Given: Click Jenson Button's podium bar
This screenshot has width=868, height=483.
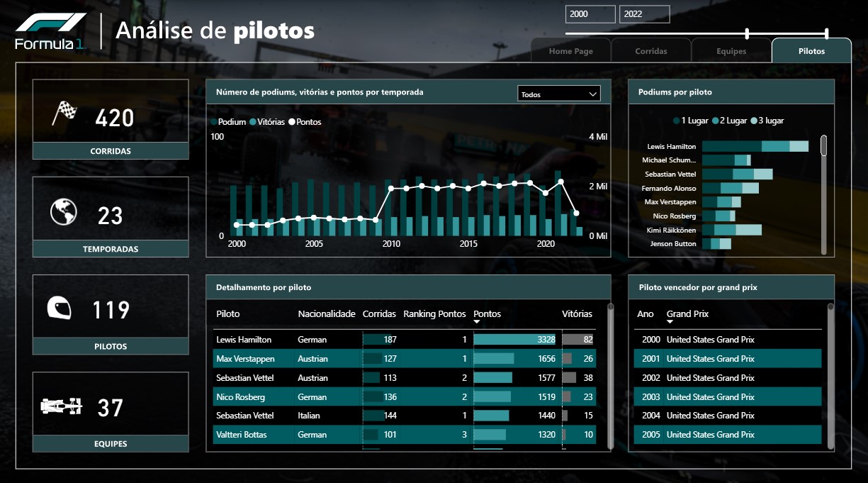Looking at the screenshot, I should click(716, 244).
